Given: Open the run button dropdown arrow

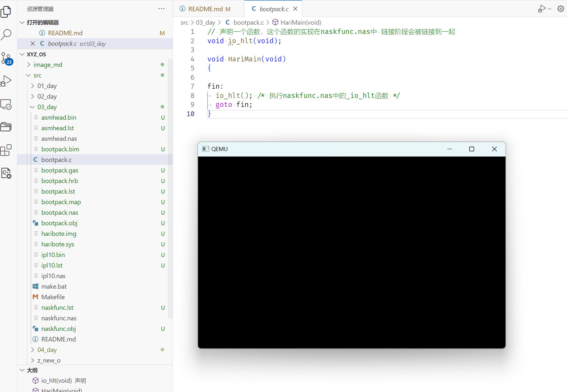Looking at the screenshot, I should [550, 9].
